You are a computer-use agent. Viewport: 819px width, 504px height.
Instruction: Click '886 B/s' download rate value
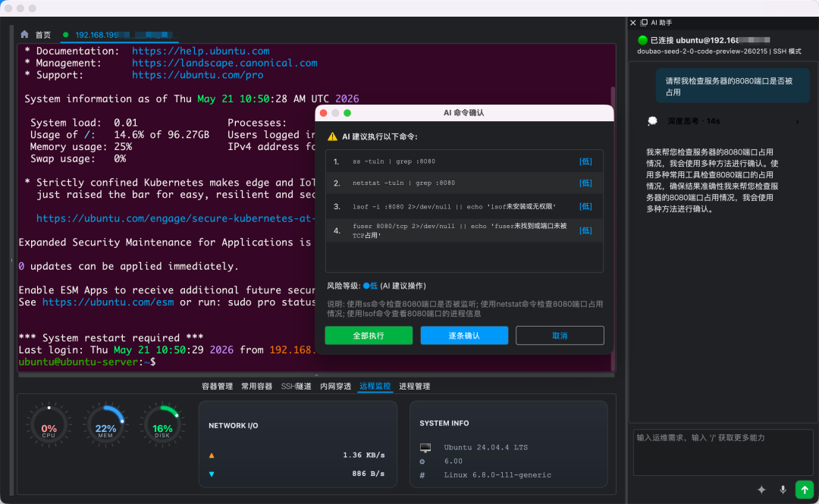click(369, 473)
